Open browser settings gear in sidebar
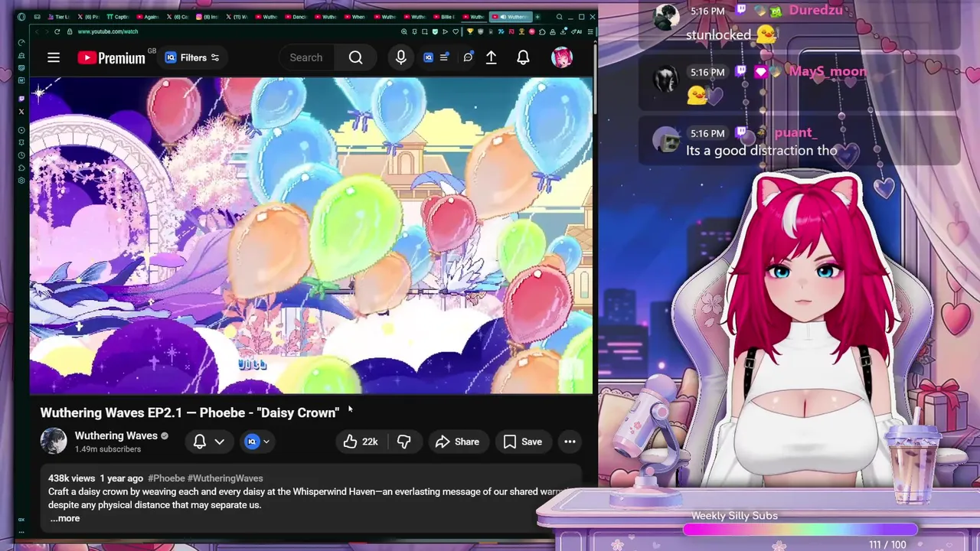Image resolution: width=980 pixels, height=551 pixels. [21, 181]
